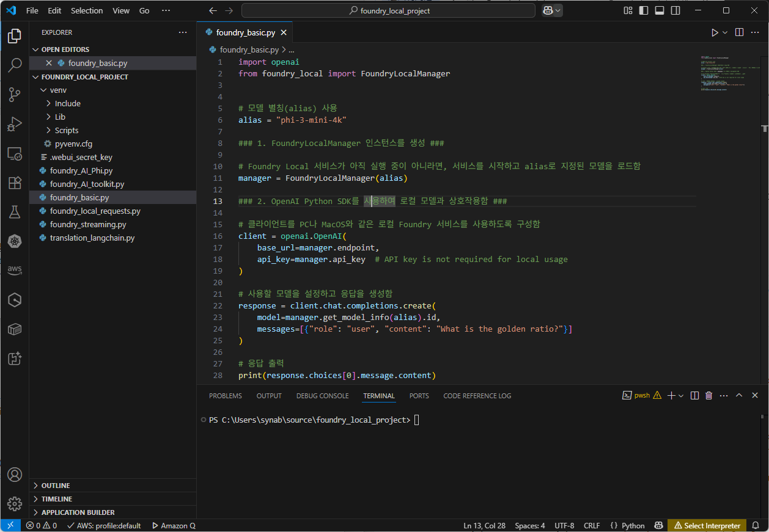Open the AWS Toolkit view
Viewport: 769px width, 532px height.
(14, 271)
